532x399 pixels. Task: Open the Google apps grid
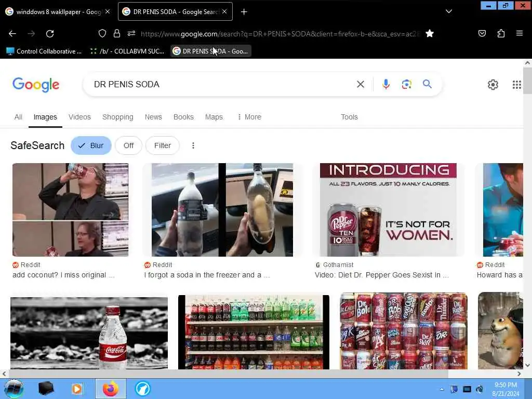coord(516,85)
